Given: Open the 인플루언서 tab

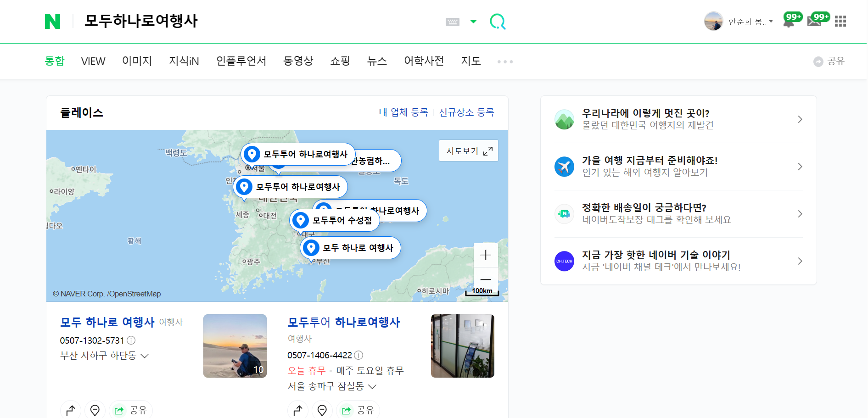Looking at the screenshot, I should pos(241,61).
